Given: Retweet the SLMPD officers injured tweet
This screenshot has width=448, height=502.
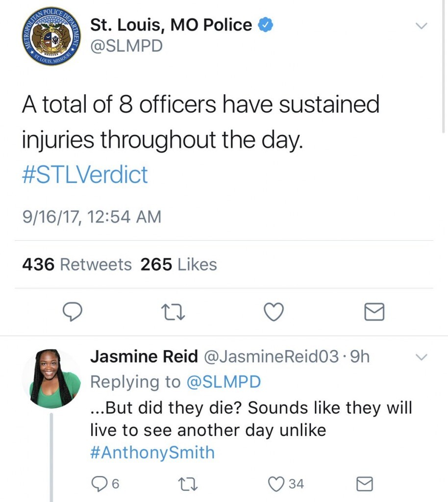Looking at the screenshot, I should [173, 312].
